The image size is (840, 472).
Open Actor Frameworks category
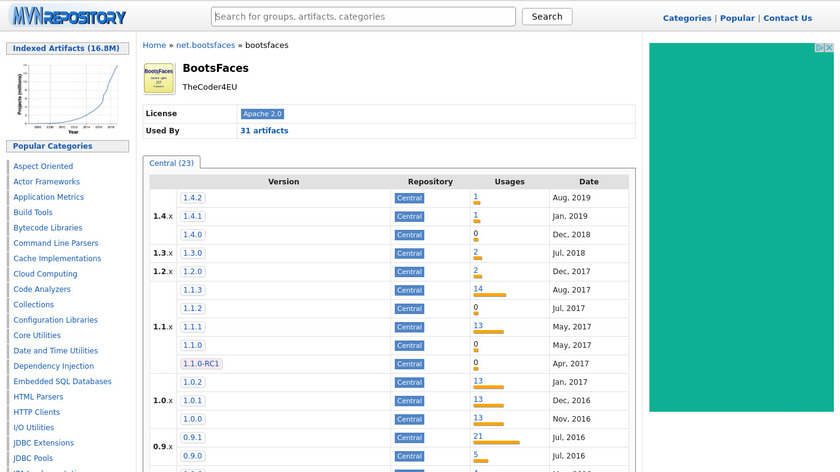(47, 182)
